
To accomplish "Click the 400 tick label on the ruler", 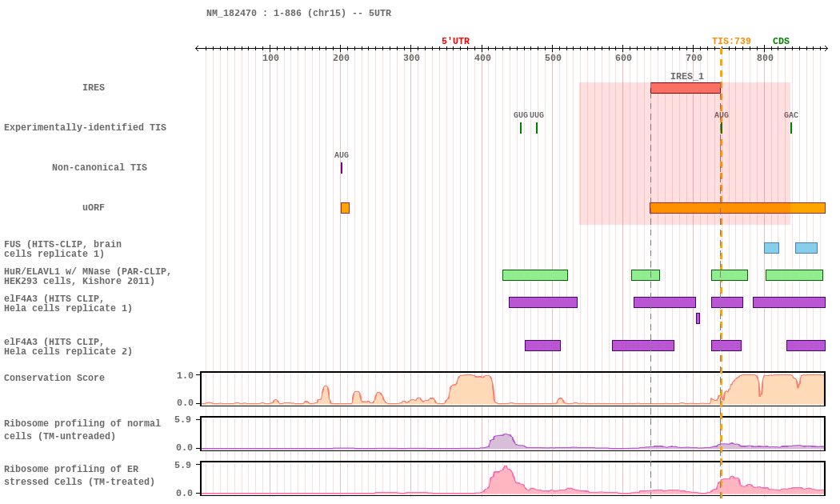I will (x=482, y=58).
